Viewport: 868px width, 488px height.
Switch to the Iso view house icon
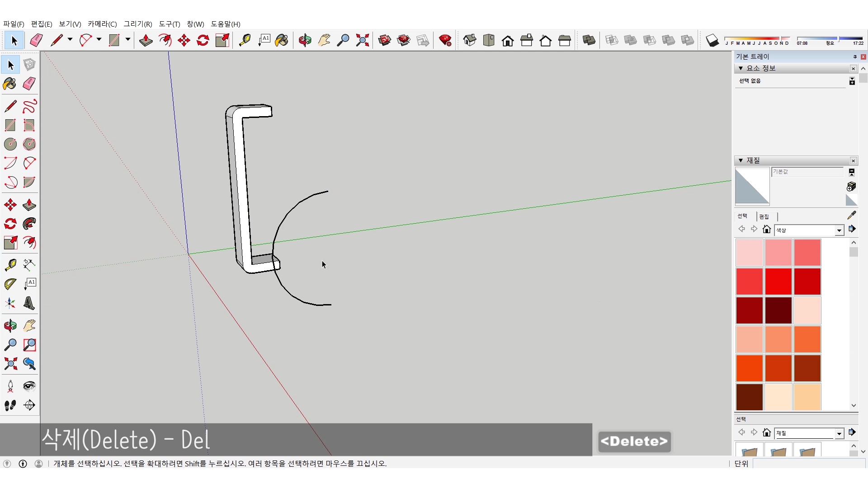pos(470,40)
